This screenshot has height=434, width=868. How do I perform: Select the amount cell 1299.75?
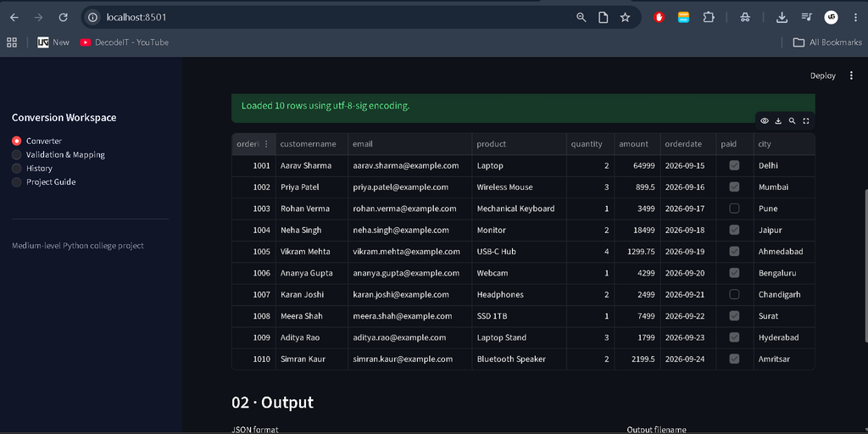(x=637, y=251)
